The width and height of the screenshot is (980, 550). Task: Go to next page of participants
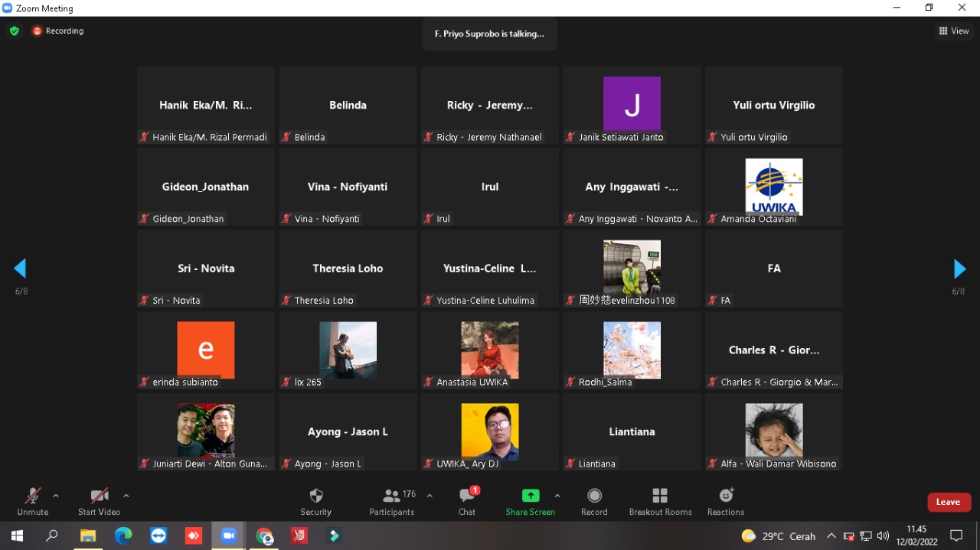(959, 268)
